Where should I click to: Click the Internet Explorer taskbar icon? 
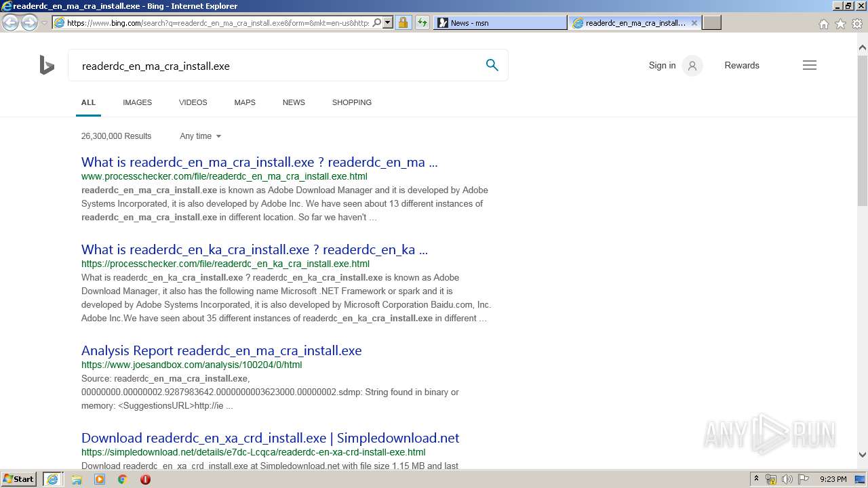tap(52, 479)
